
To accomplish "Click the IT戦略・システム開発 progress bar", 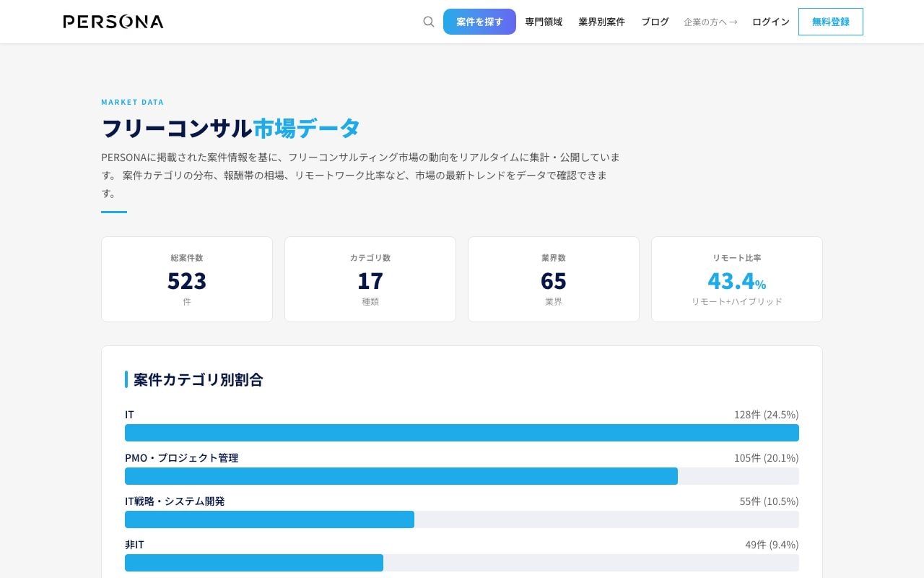I will pos(462,519).
